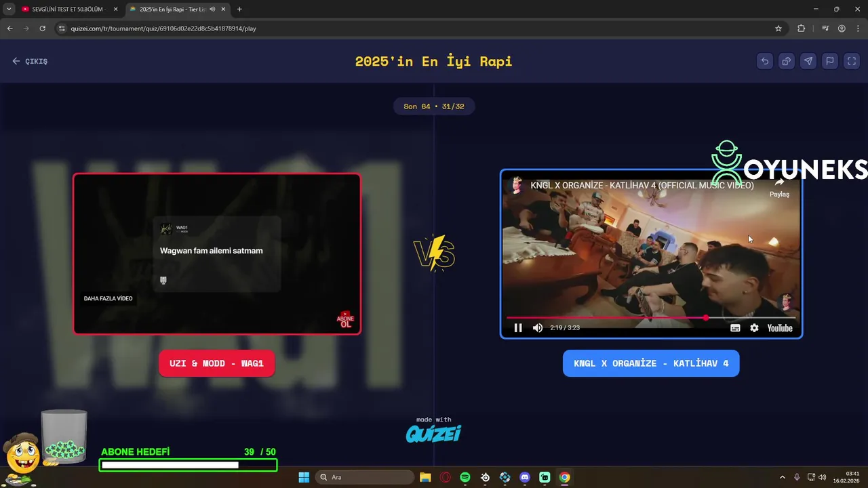The image size is (868, 488).
Task: Open video on YouTube via logo
Action: (x=780, y=328)
